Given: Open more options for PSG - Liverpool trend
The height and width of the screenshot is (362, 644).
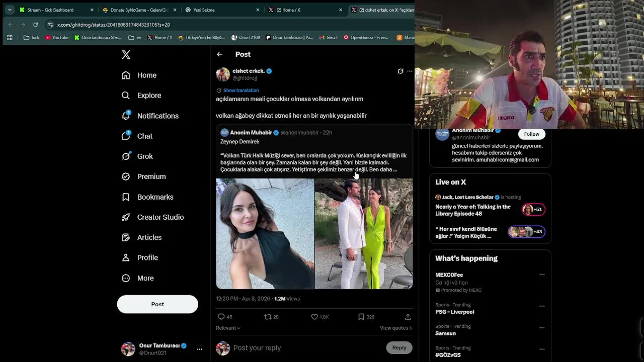Looking at the screenshot, I should click(542, 306).
